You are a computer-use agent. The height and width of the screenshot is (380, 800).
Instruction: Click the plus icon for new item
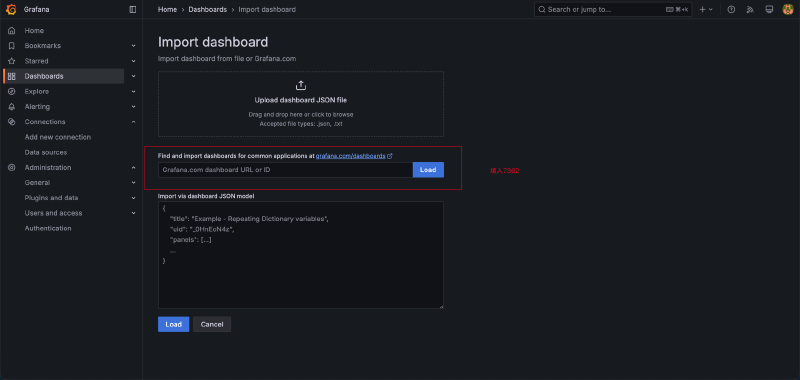703,9
